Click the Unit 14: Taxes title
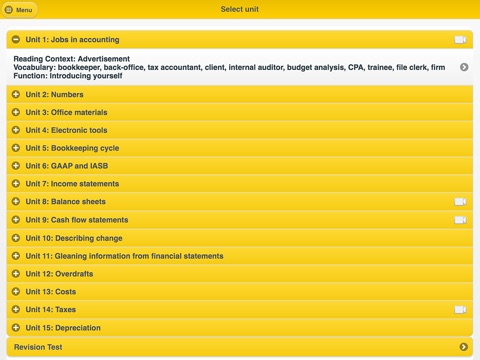The image size is (480, 360). pyautogui.click(x=51, y=310)
